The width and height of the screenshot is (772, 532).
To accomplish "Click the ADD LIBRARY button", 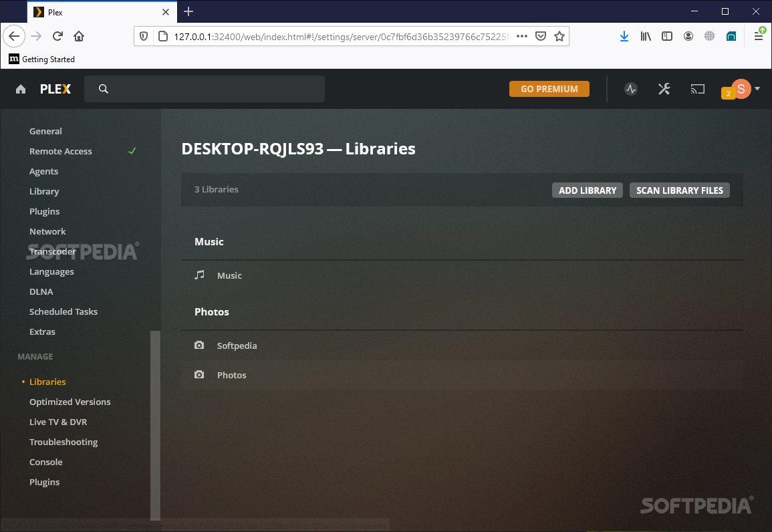I will (x=588, y=190).
